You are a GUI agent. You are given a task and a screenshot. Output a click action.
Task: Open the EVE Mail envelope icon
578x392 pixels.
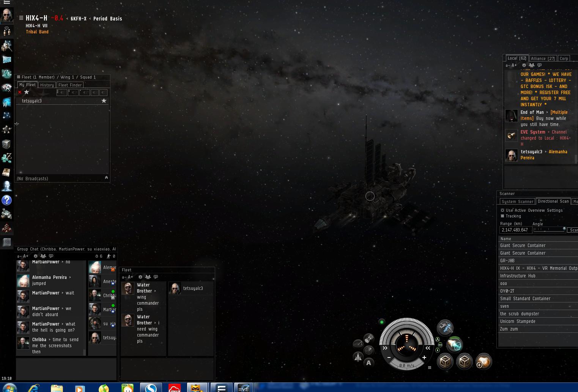coord(7,60)
